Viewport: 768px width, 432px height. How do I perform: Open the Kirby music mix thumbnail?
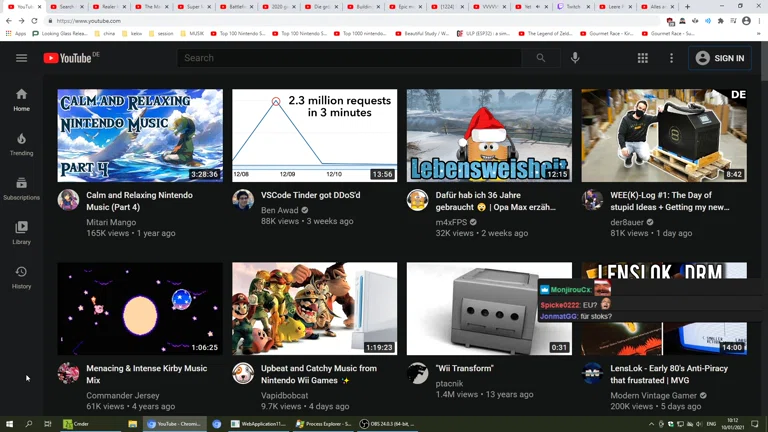pos(140,309)
